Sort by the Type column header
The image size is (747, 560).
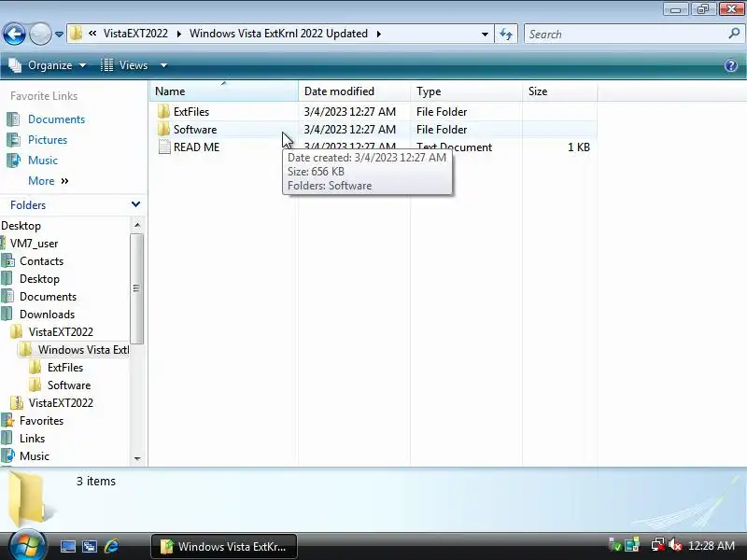coord(466,91)
